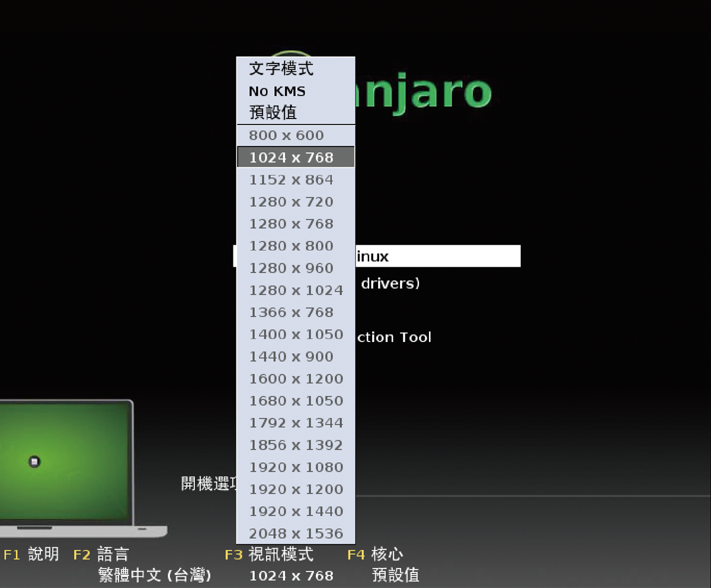Choose 1600 x 1200 resolution
The image size is (711, 588).
296,379
